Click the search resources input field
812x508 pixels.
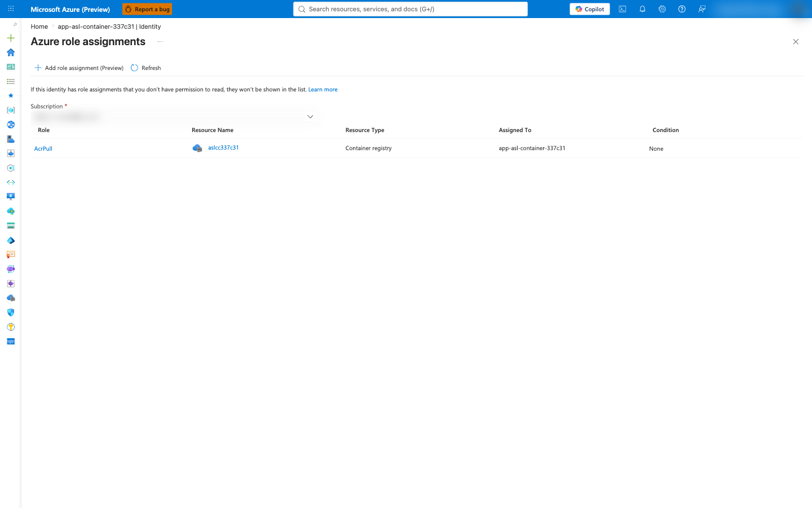411,9
